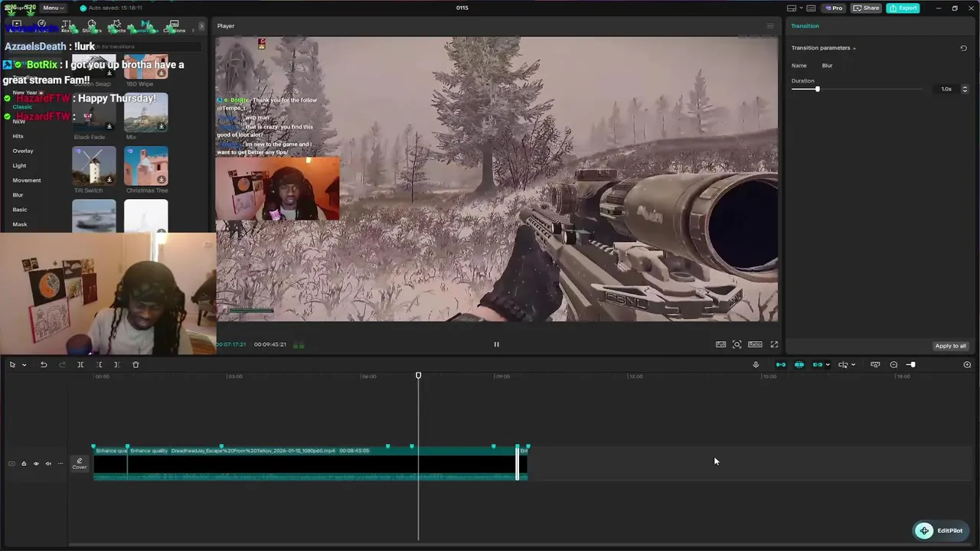Open the track more options ellipsis
980x551 pixels.
click(60, 464)
